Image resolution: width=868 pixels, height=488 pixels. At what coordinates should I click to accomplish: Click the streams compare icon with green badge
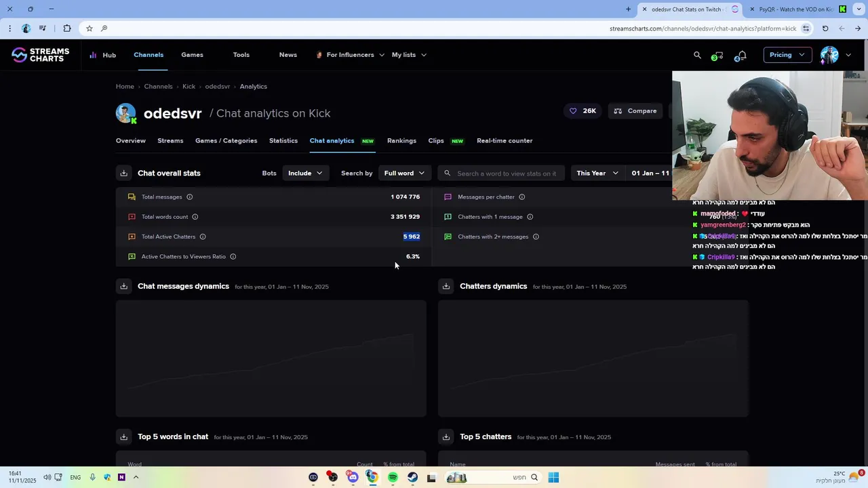click(717, 56)
